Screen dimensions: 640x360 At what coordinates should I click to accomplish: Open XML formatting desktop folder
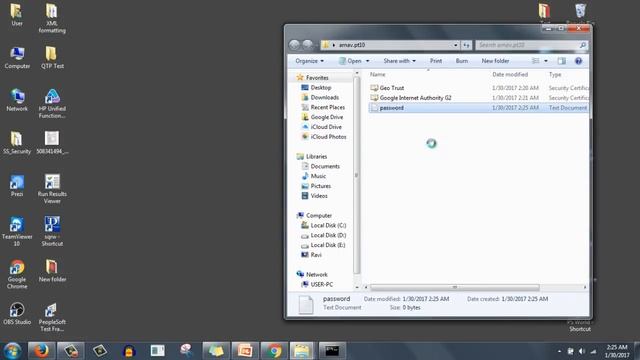[x=52, y=18]
